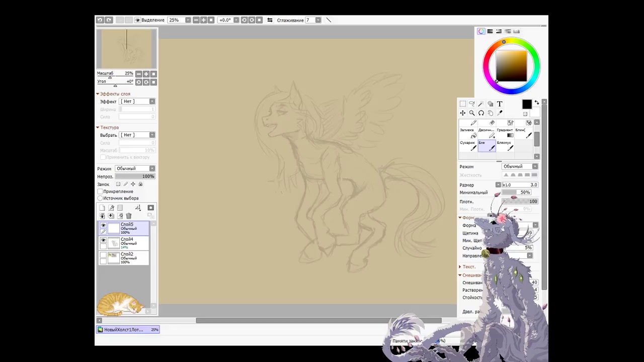Select the Rotate canvas tool
Screen dimensions: 644x362
[481, 113]
